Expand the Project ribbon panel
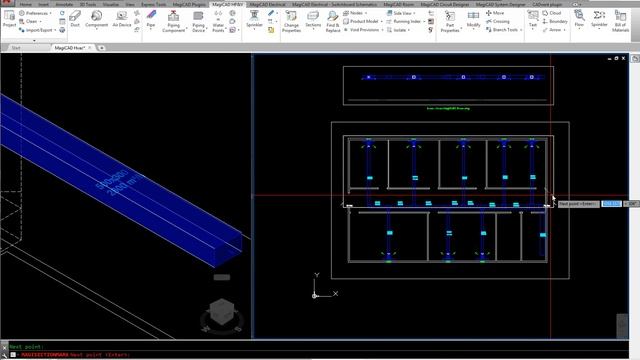The image size is (640, 360). 34,40
